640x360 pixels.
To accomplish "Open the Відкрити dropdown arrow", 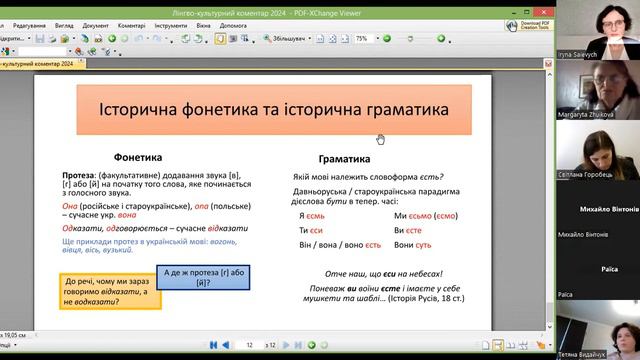I will (29, 39).
